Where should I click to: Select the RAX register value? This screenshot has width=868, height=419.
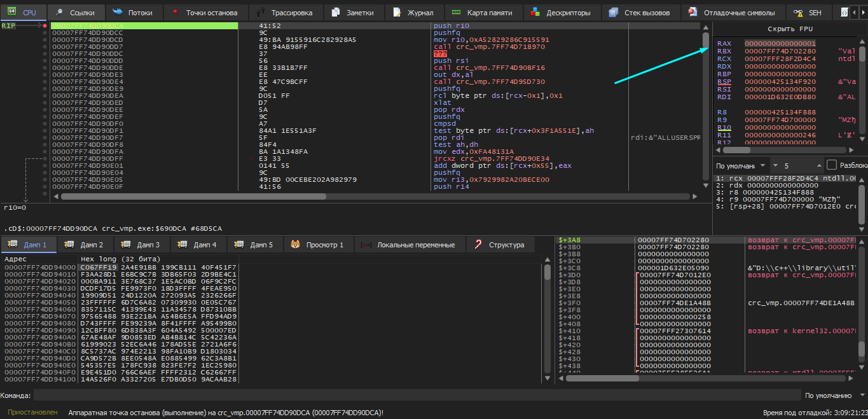coord(780,43)
